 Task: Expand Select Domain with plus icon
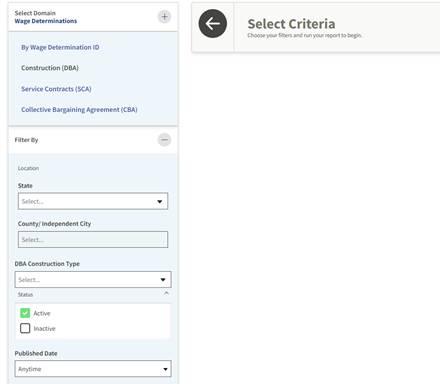pos(164,16)
